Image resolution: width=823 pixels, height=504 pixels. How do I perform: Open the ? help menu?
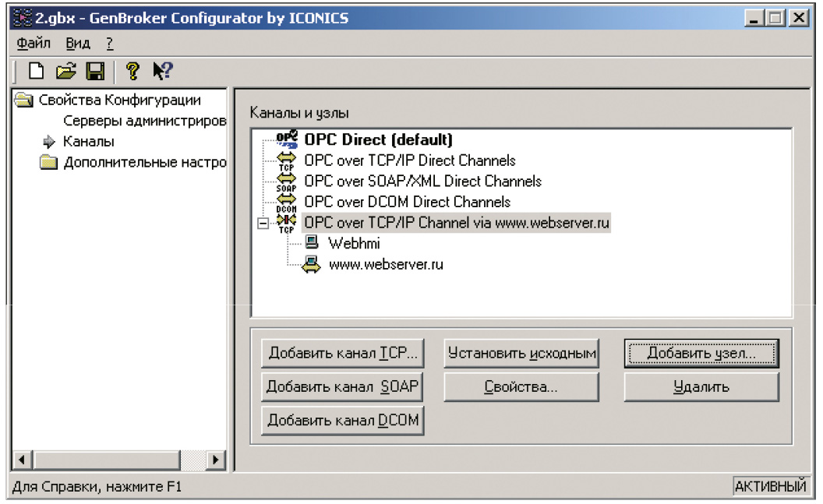110,43
